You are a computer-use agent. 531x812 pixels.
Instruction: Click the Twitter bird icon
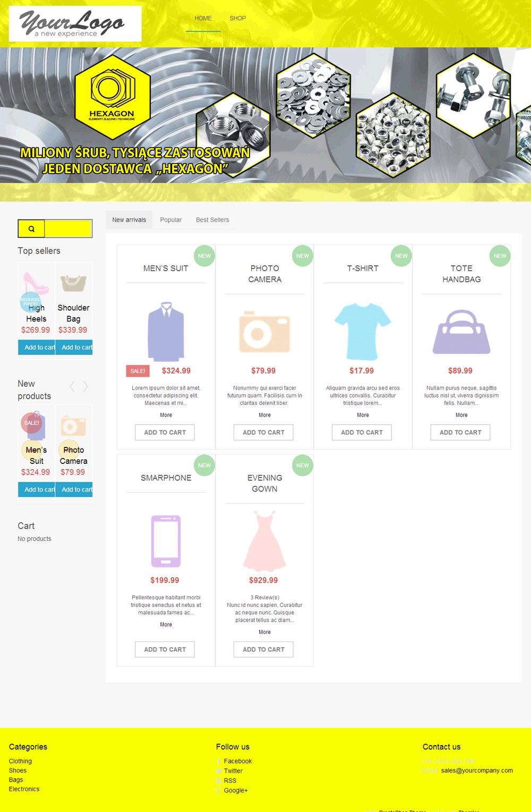219,771
